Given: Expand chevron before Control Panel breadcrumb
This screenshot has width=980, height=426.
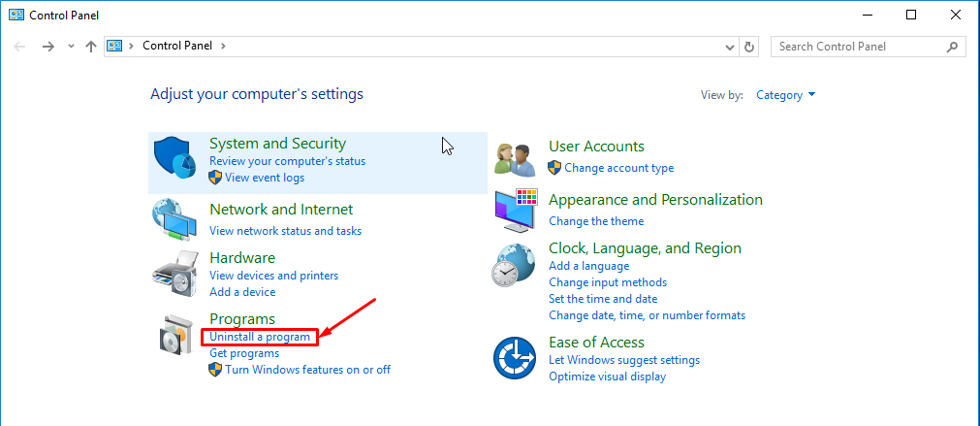Looking at the screenshot, I should point(131,46).
